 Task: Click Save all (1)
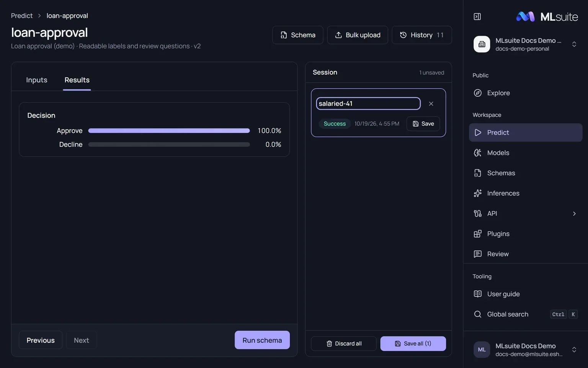pyautogui.click(x=413, y=343)
